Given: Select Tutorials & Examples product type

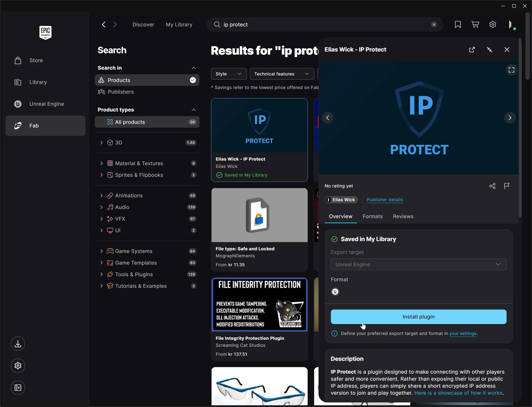Looking at the screenshot, I should (x=147, y=286).
